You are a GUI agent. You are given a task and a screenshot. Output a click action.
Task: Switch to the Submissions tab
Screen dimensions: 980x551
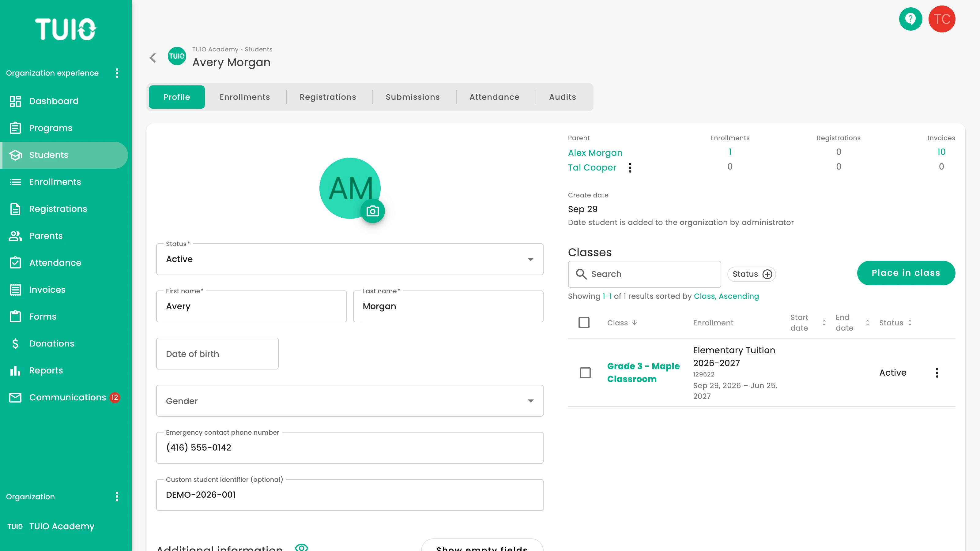click(x=413, y=97)
